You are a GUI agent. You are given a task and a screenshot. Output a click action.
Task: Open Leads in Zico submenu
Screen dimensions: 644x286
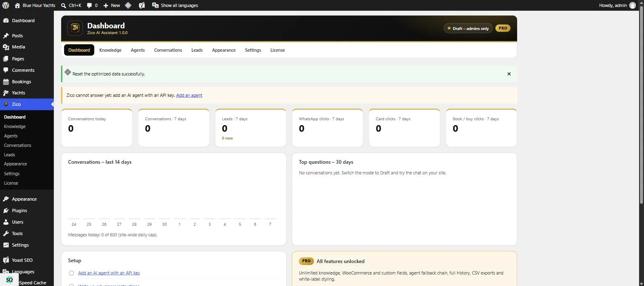[x=9, y=155]
